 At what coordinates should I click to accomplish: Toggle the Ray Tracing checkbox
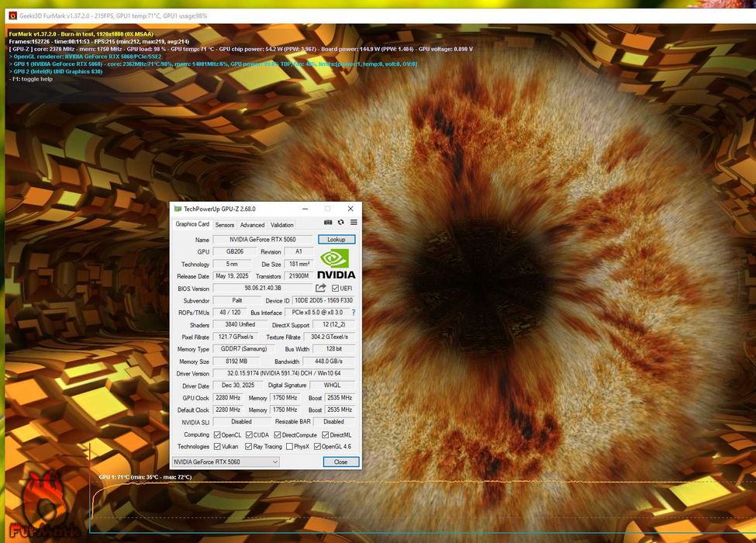pyautogui.click(x=248, y=447)
